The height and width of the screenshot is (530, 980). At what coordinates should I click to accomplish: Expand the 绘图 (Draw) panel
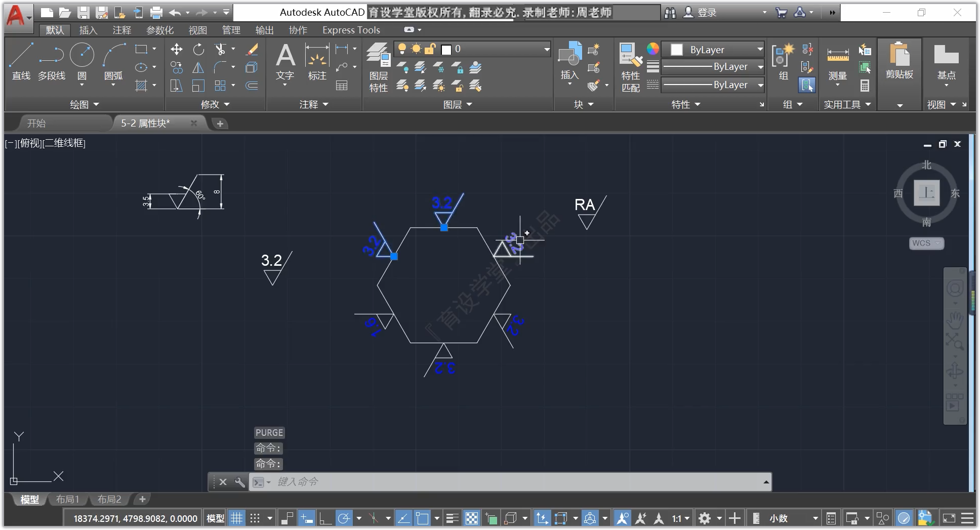tap(84, 105)
